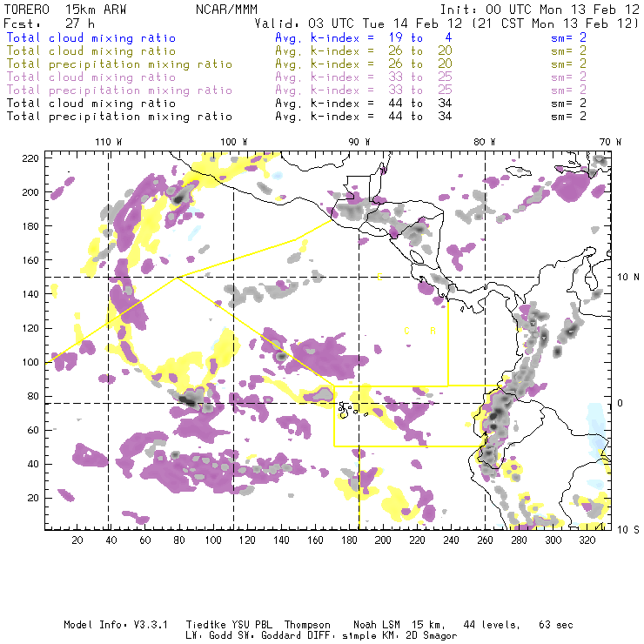This screenshot has width=644, height=644.
Task: Click the olive "Total precipitation mixing ratio" legend line
Action: [x=119, y=64]
